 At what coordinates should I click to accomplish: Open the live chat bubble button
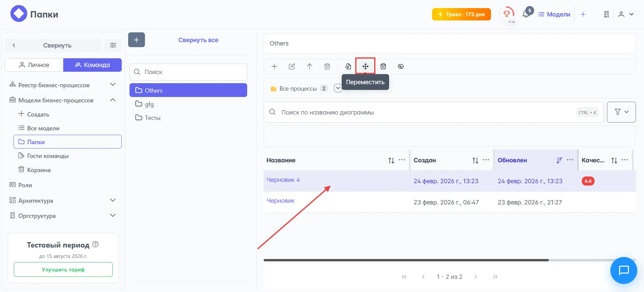pyautogui.click(x=623, y=270)
